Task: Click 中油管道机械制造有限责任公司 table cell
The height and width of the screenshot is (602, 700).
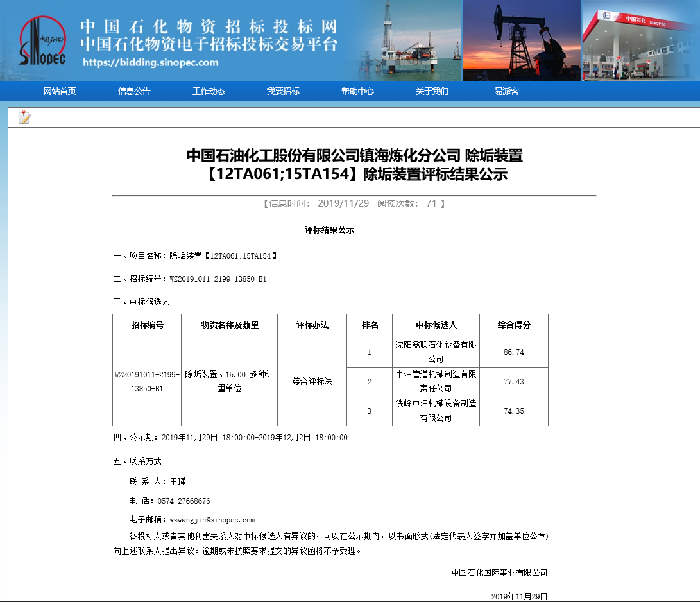Action: pyautogui.click(x=436, y=382)
